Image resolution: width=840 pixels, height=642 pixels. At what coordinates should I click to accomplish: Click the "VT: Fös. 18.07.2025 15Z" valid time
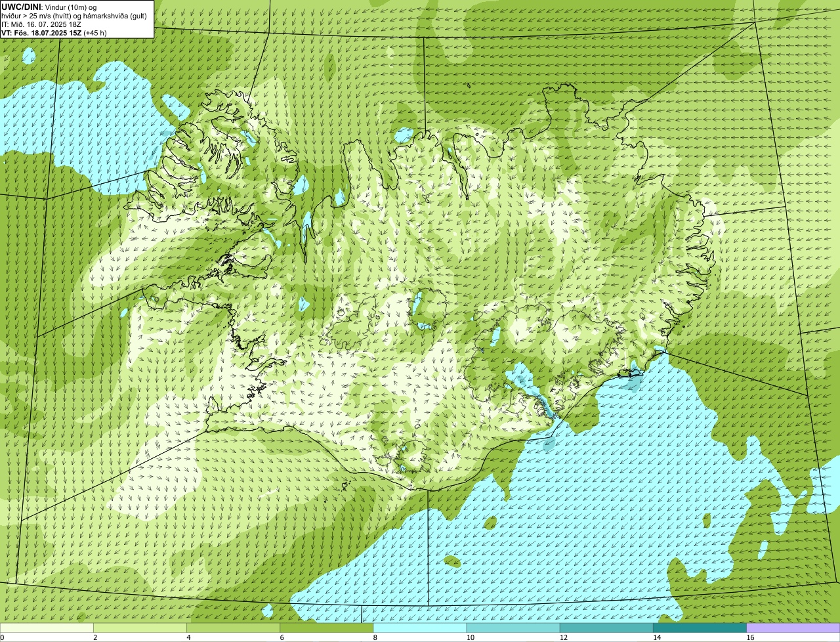pos(41,33)
